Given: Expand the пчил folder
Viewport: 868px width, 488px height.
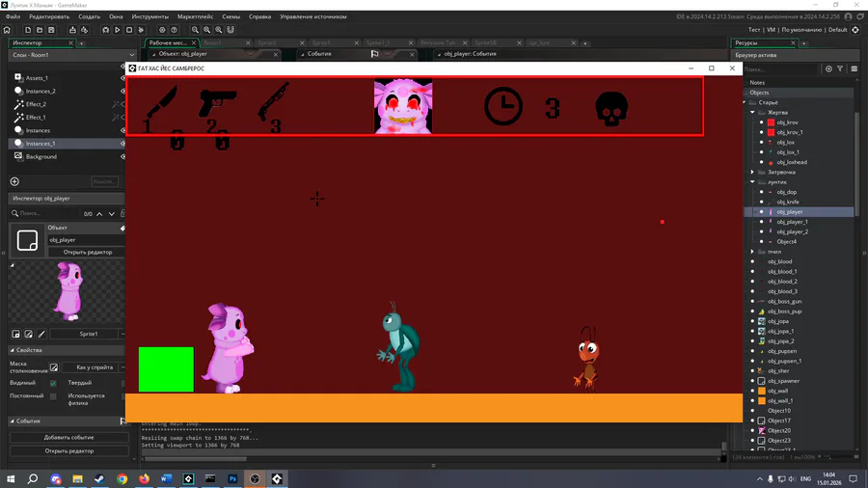Looking at the screenshot, I should [753, 252].
